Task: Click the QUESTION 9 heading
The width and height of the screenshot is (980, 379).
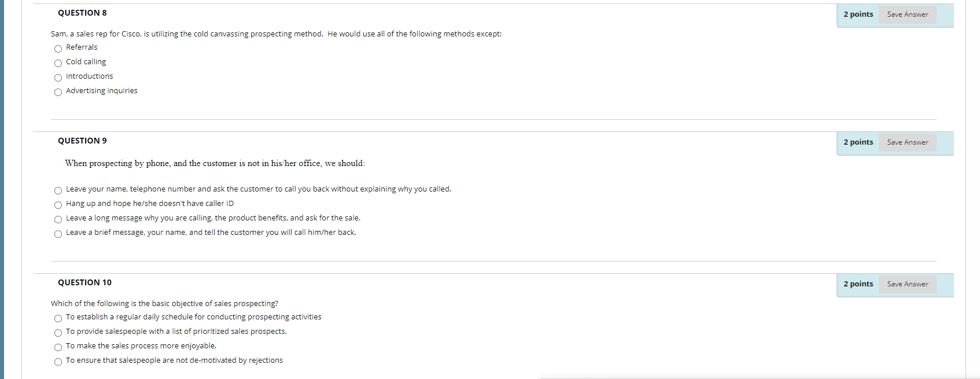Action: (x=82, y=140)
